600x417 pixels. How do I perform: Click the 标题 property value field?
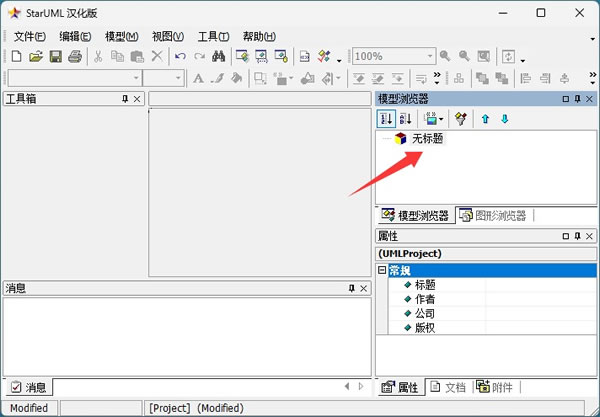pyautogui.click(x=540, y=285)
